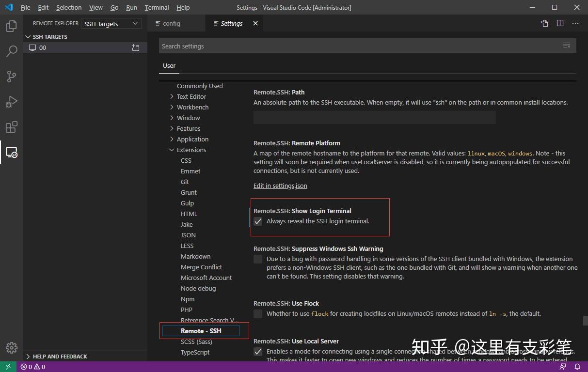Open the SSH Targets dropdown
Viewport: 588px width, 372px height.
pyautogui.click(x=111, y=23)
